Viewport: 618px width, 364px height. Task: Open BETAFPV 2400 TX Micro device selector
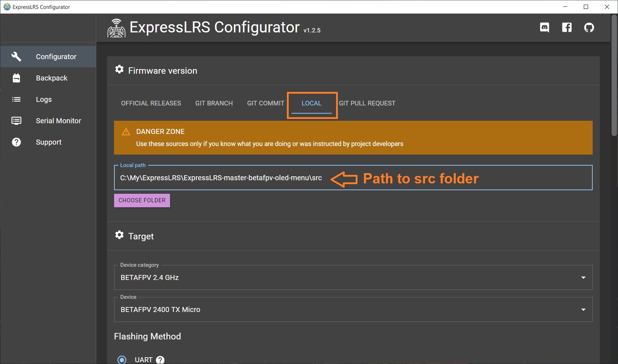(353, 310)
